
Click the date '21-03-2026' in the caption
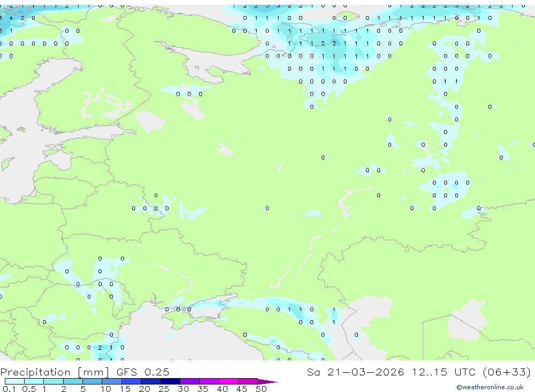click(x=366, y=372)
